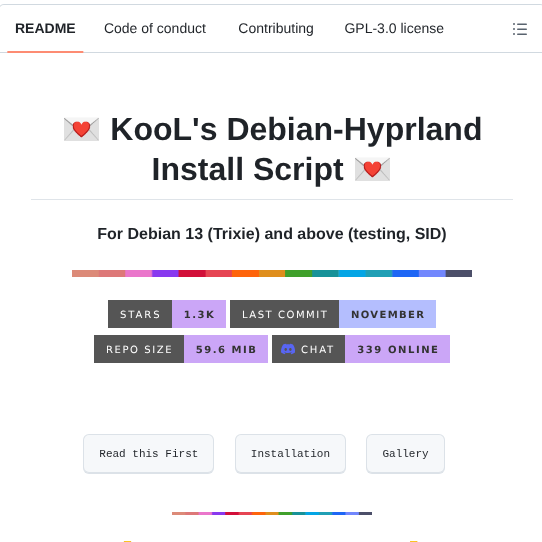Click the Gallery button

pyautogui.click(x=405, y=454)
